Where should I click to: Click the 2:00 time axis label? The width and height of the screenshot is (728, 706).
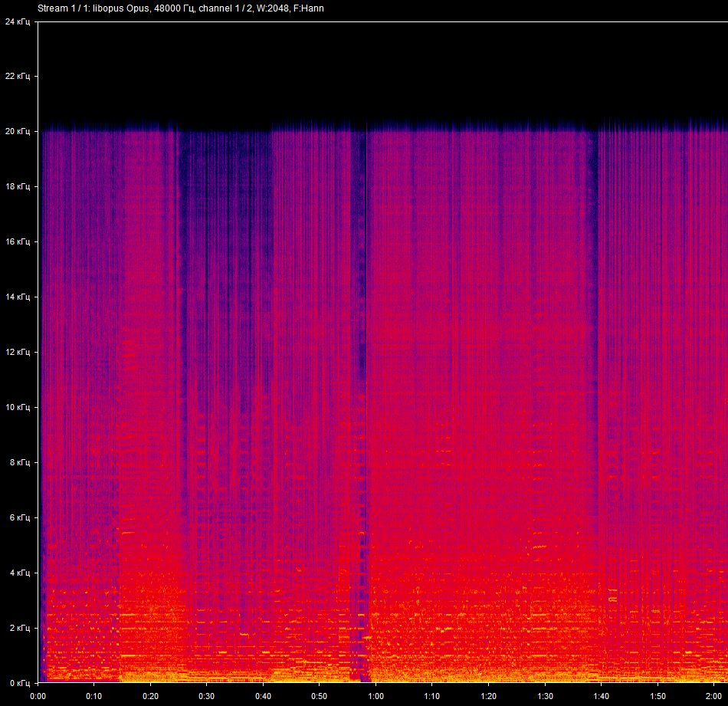pos(714,696)
